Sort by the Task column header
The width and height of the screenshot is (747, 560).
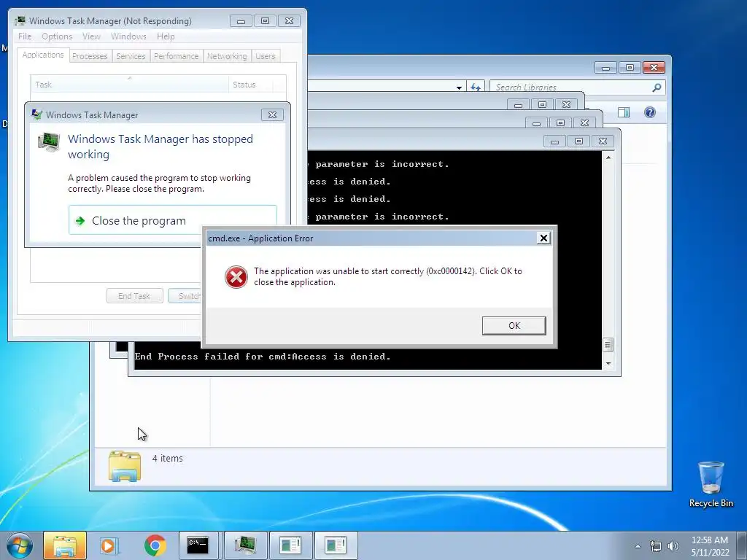(129, 85)
